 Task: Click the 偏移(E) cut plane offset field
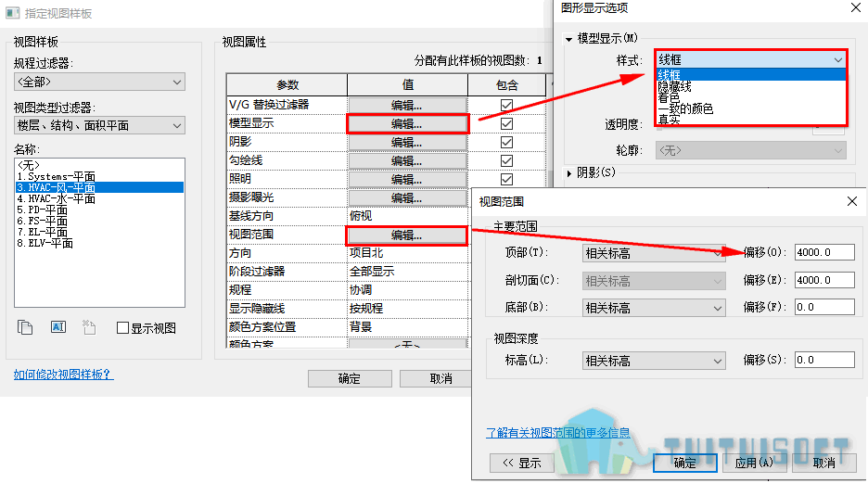[824, 280]
